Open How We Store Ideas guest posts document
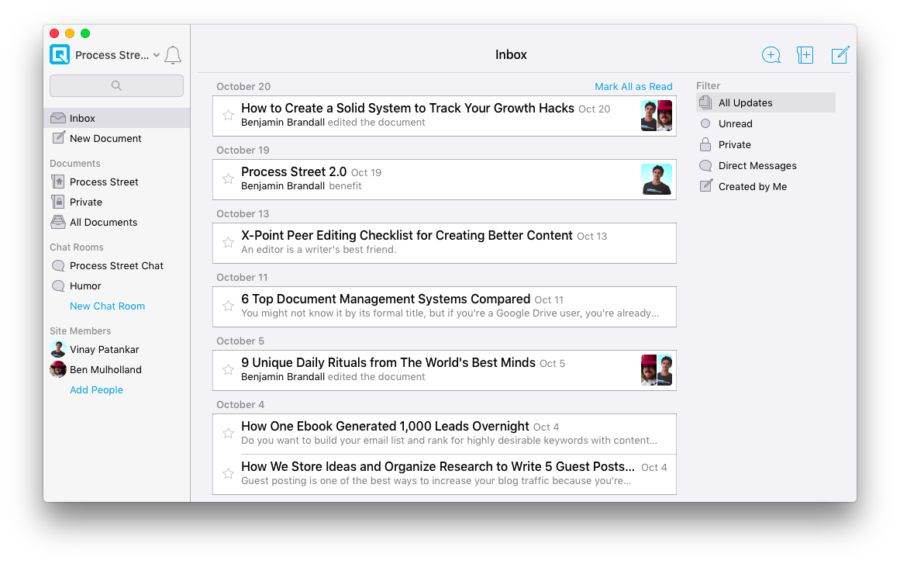 pyautogui.click(x=444, y=474)
